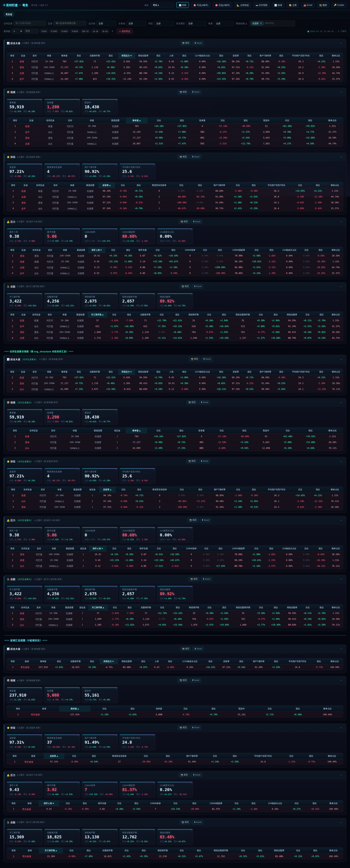The image size is (350, 868).
Task: Select the 粤东省 tab
Action: click(x=9, y=14)
